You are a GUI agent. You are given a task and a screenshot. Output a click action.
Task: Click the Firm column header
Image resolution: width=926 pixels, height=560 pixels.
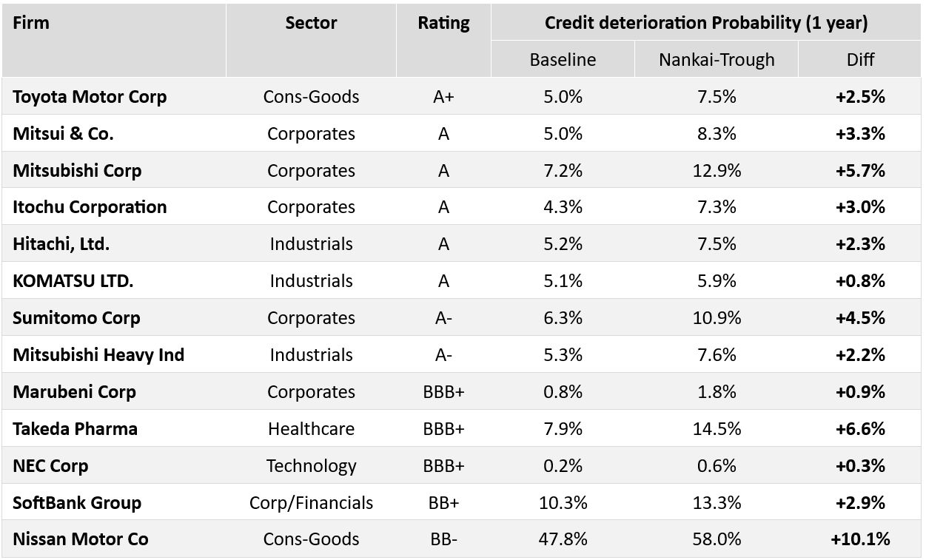[x=32, y=23]
